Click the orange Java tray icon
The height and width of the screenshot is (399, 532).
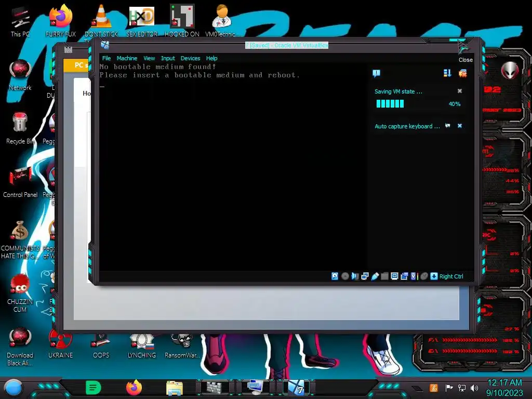pyautogui.click(x=434, y=388)
